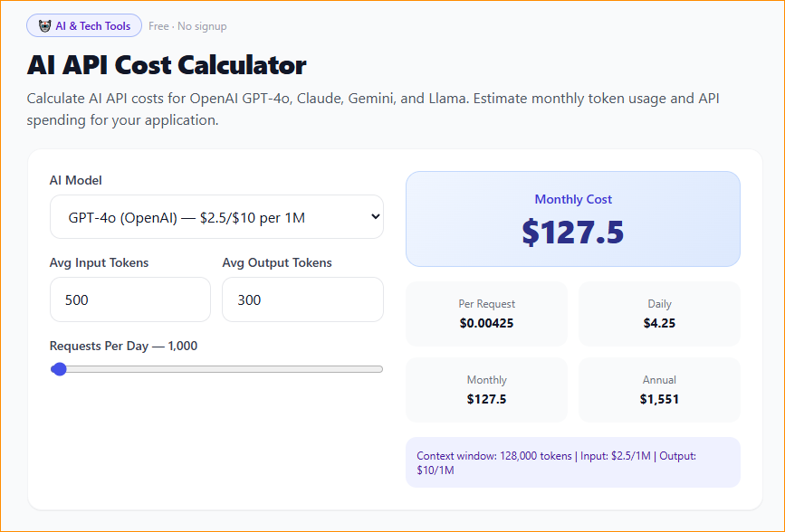Select the Daily cost card

click(659, 314)
